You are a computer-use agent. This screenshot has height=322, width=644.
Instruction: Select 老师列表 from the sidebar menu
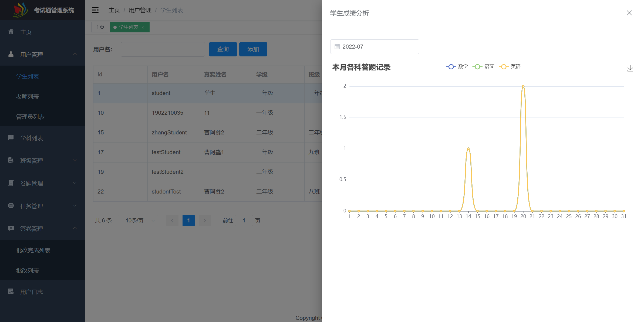click(28, 96)
